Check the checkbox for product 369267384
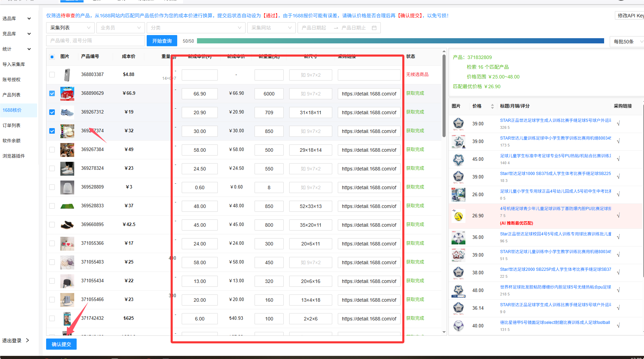This screenshot has width=644, height=359. 52,150
